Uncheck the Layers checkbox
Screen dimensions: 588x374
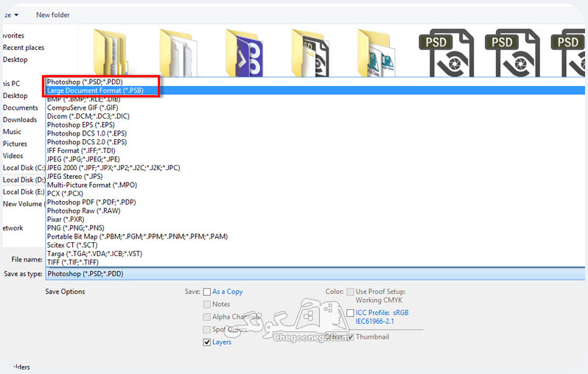click(206, 342)
